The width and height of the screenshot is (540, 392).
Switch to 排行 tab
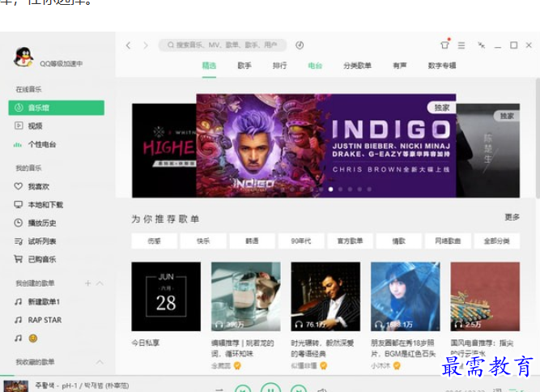(279, 66)
